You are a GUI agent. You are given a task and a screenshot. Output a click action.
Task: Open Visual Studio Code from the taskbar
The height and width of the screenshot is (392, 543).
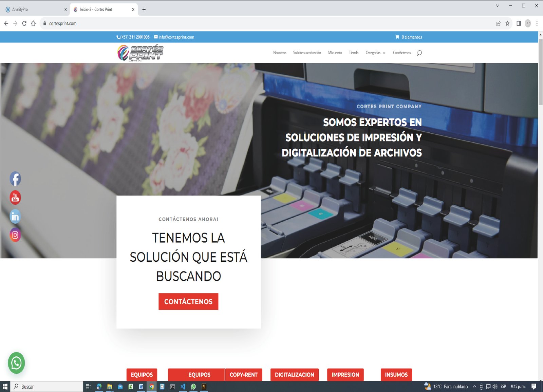click(x=183, y=387)
